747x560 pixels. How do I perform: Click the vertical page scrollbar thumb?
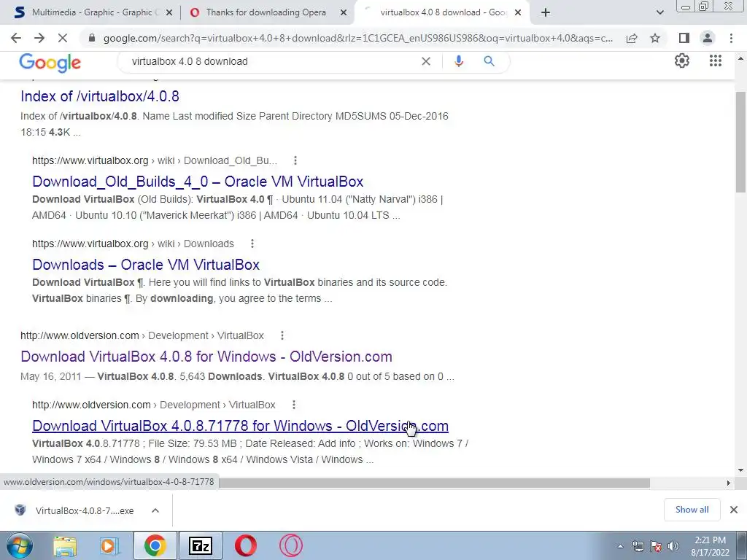point(741,142)
